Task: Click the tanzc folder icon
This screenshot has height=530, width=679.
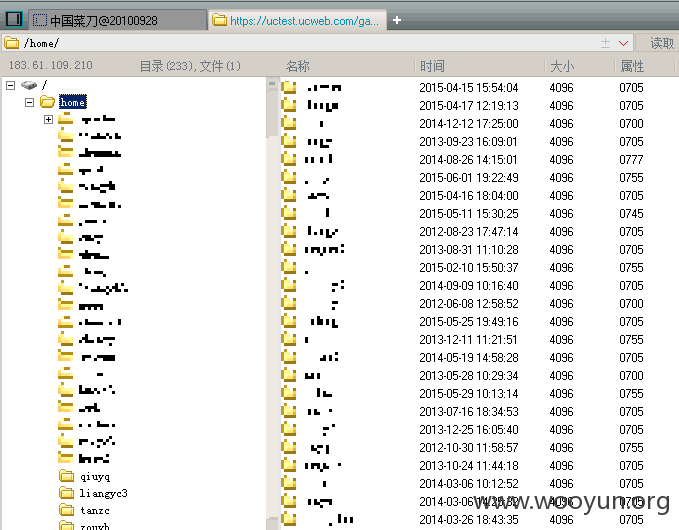Action: pos(66,510)
